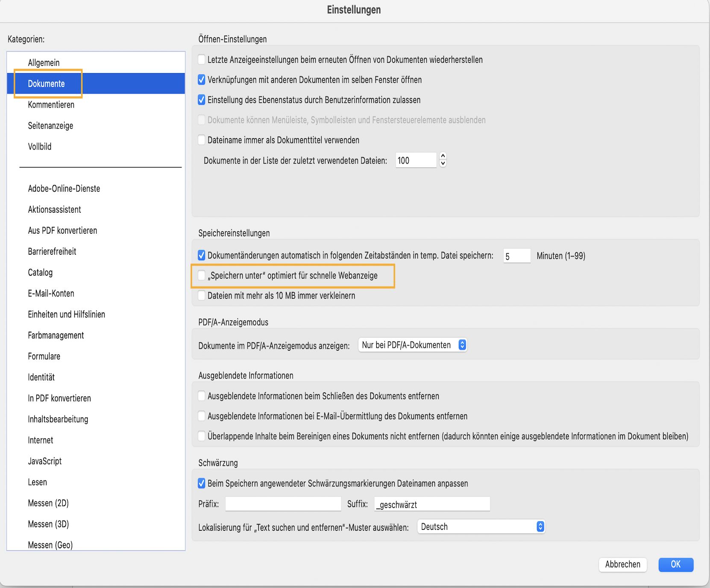Select the Kommentieren category
The image size is (710, 588).
tap(51, 105)
